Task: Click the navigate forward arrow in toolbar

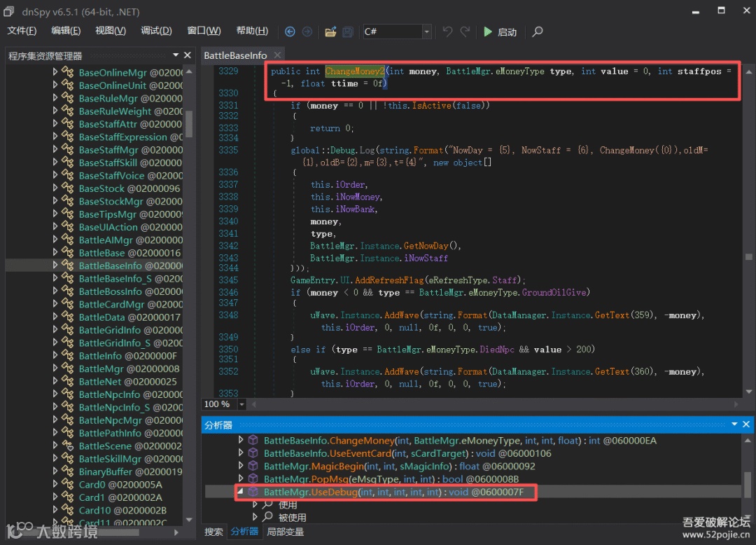Action: click(307, 32)
